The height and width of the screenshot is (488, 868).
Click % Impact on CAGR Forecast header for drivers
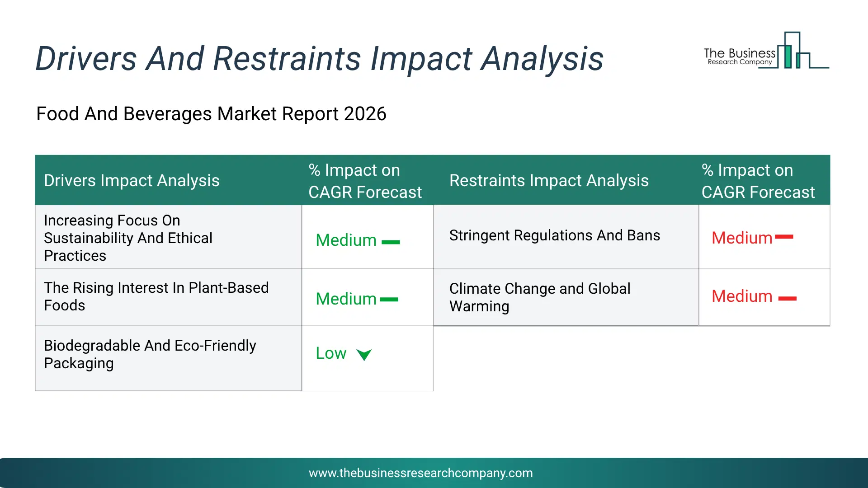tap(365, 181)
